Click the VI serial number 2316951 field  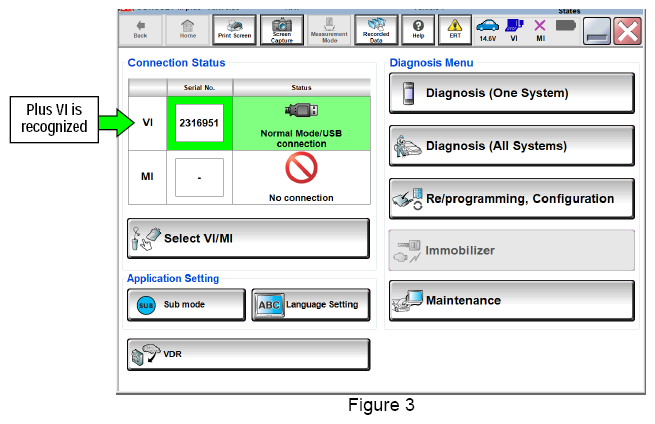199,123
